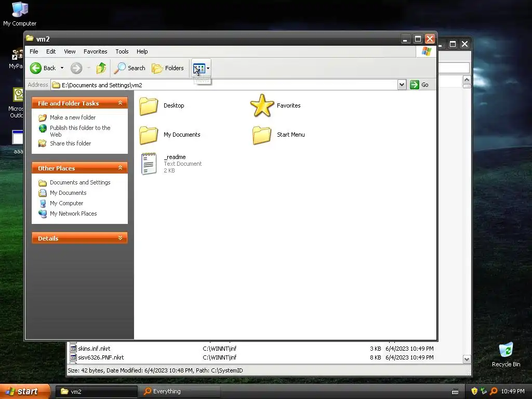Click the network connection tray icon
Viewport: 532px width, 399px height.
coord(484,391)
